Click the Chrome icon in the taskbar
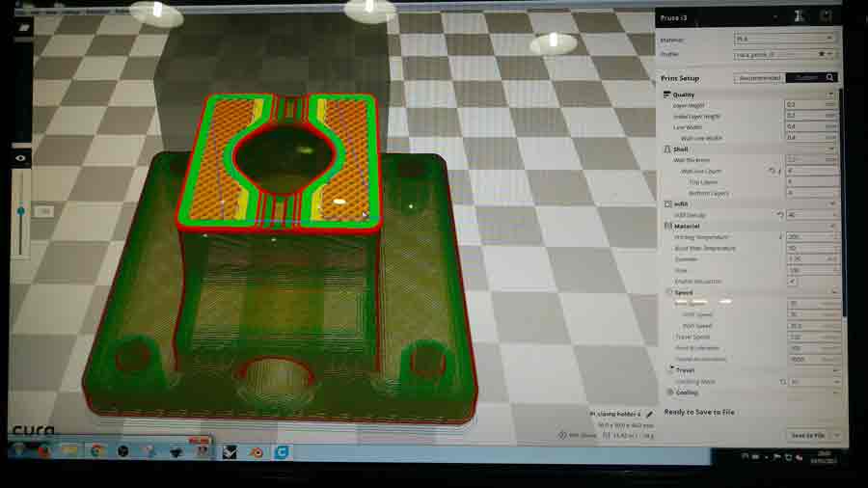 (97, 450)
